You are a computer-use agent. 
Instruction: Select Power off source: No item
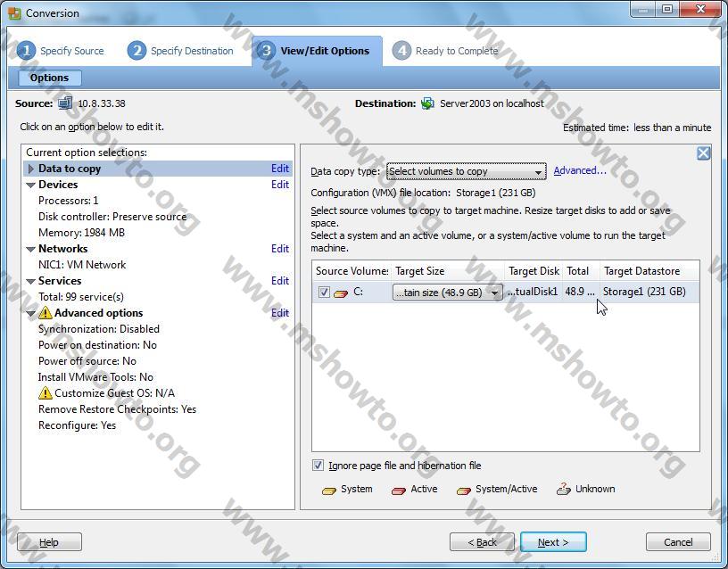tap(87, 361)
